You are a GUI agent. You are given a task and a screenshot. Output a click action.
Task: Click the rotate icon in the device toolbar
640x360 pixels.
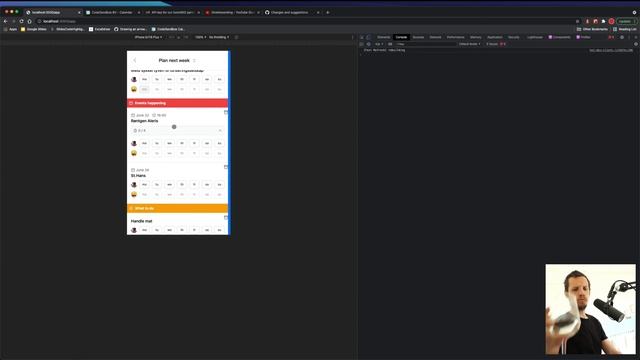click(236, 37)
